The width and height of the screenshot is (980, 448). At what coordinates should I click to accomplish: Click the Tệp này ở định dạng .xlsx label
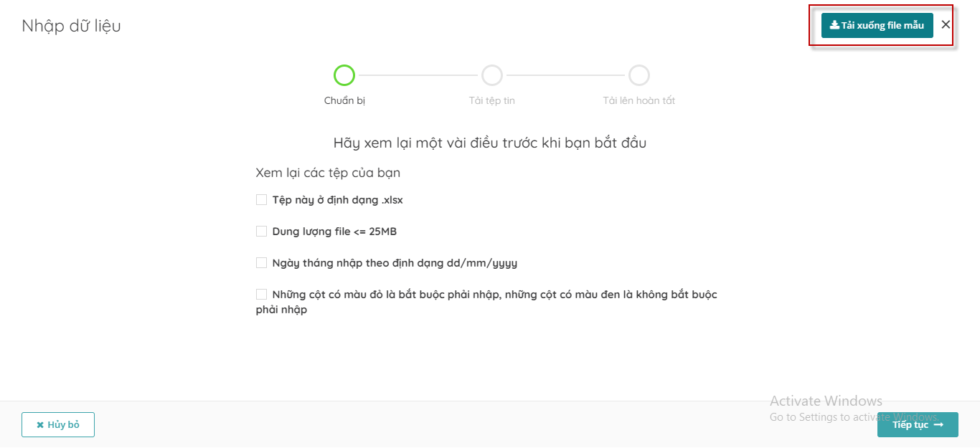pyautogui.click(x=338, y=200)
